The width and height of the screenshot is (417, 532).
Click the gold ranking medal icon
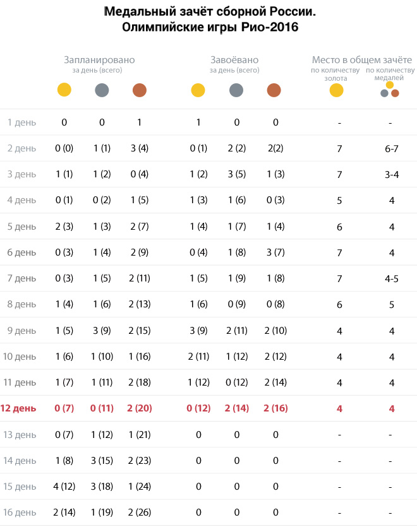(x=337, y=90)
